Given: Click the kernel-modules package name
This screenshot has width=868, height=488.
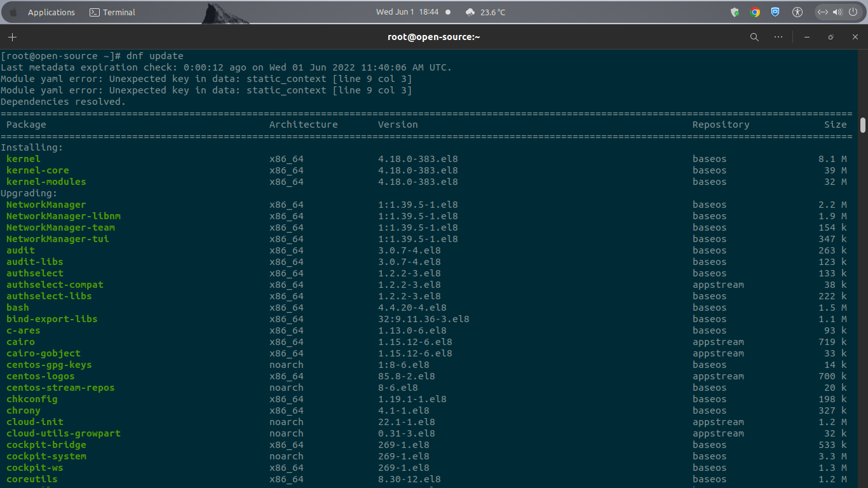Looking at the screenshot, I should point(46,182).
